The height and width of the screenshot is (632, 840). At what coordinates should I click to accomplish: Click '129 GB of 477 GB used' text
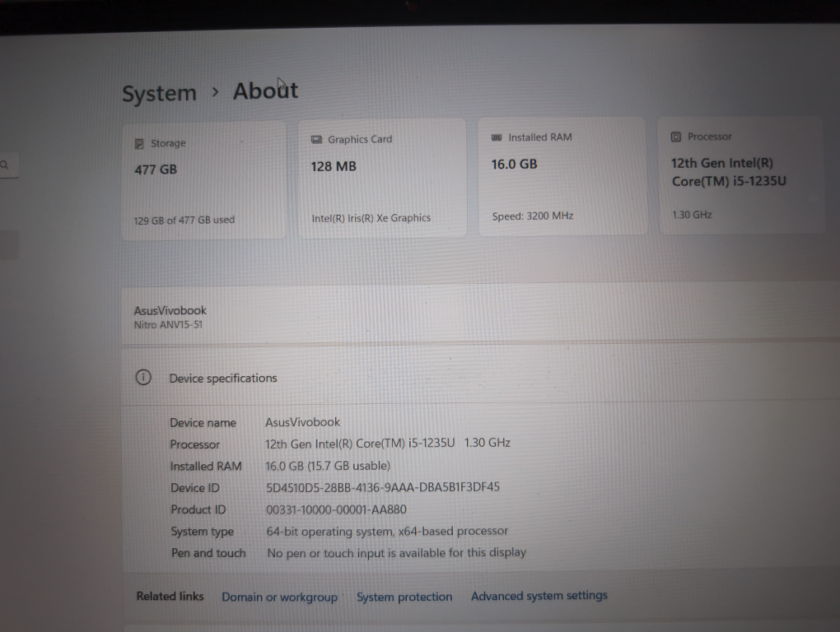click(184, 220)
